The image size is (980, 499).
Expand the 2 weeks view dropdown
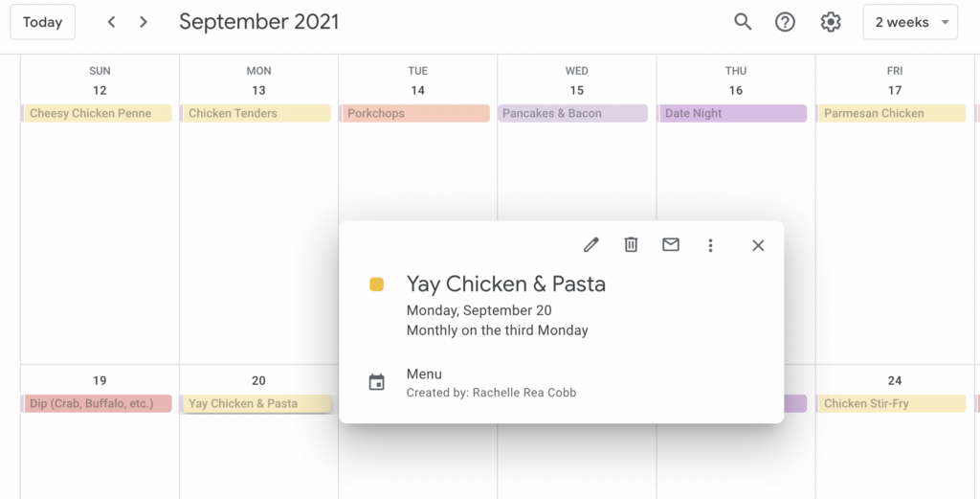909,22
